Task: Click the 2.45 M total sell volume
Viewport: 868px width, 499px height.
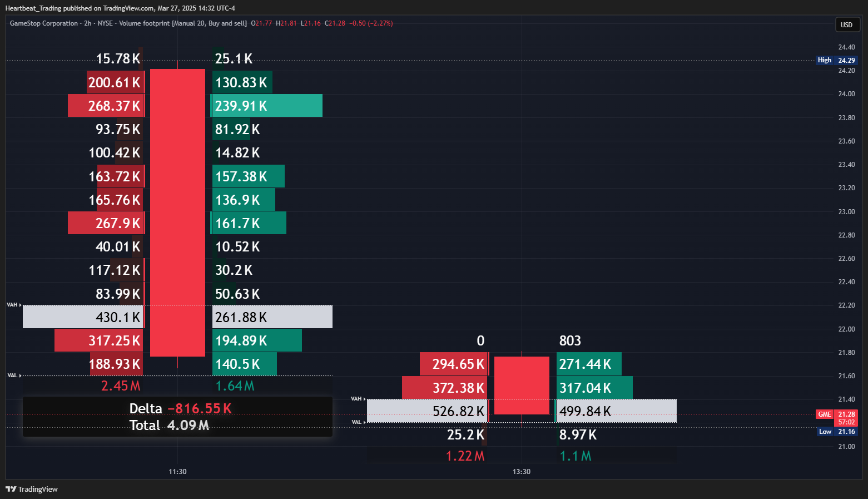Action: pos(121,386)
